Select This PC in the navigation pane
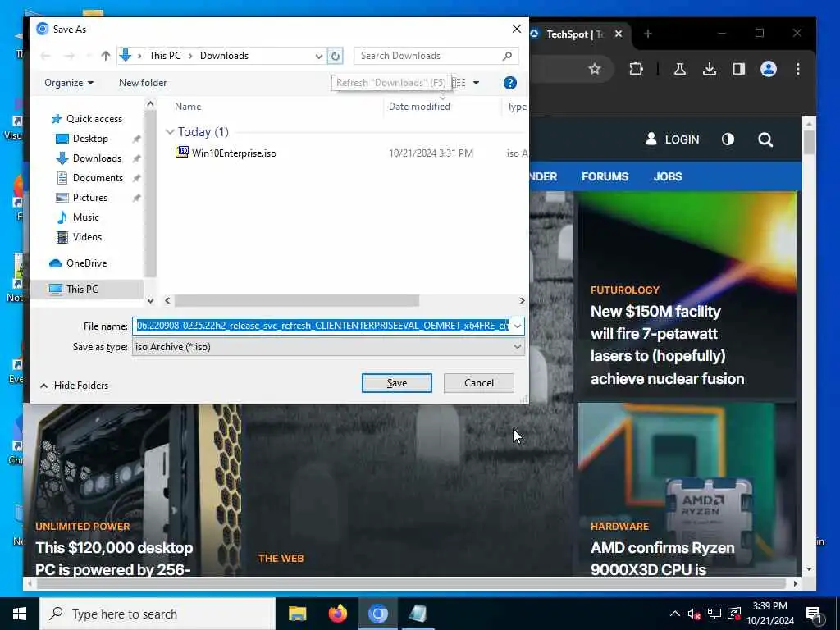 82,290
